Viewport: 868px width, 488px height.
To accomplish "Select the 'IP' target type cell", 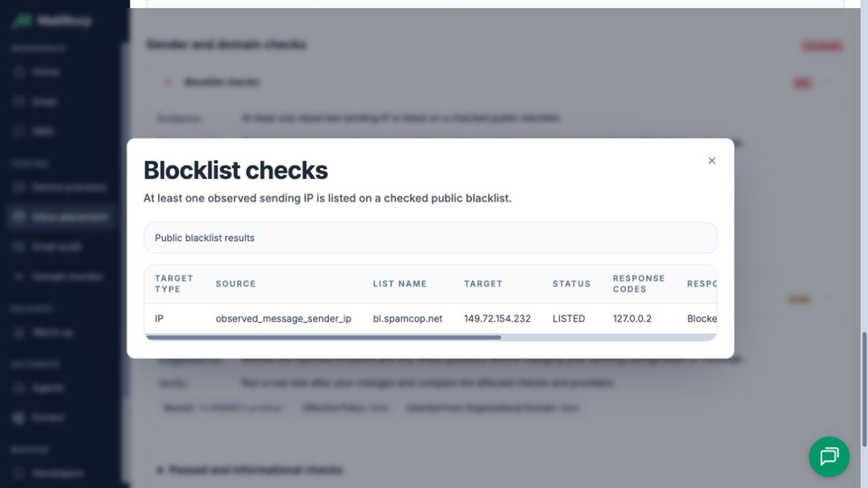I will pos(159,319).
